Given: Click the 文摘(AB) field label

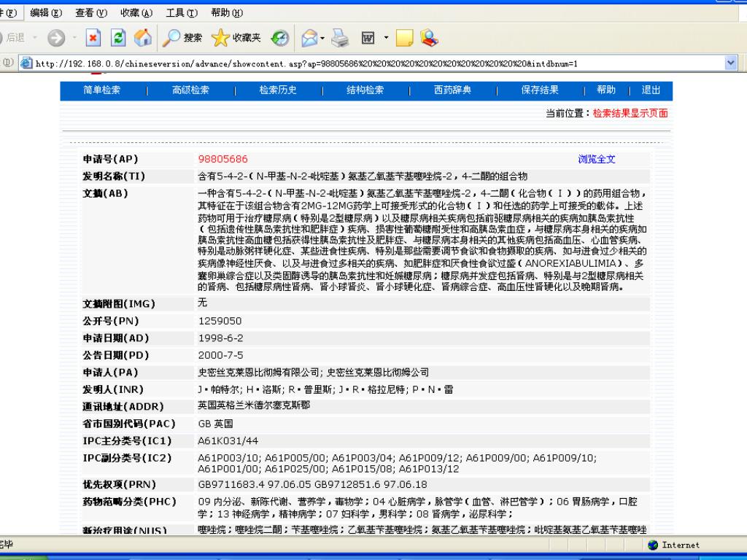Looking at the screenshot, I should pos(105,193).
